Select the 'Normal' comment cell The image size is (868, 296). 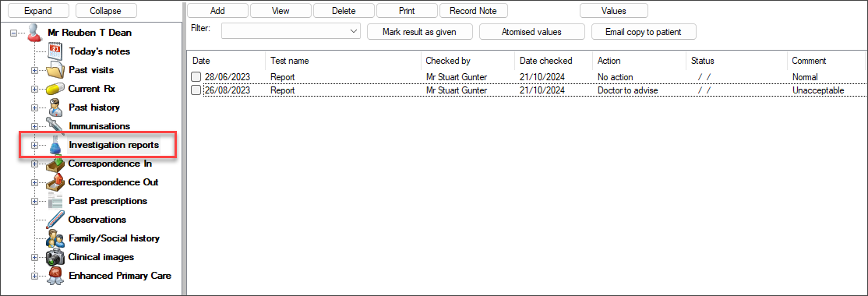[x=804, y=77]
